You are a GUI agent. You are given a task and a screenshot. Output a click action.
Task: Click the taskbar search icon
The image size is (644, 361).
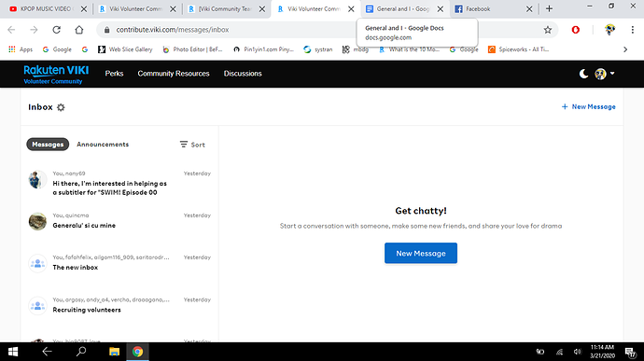point(81,352)
